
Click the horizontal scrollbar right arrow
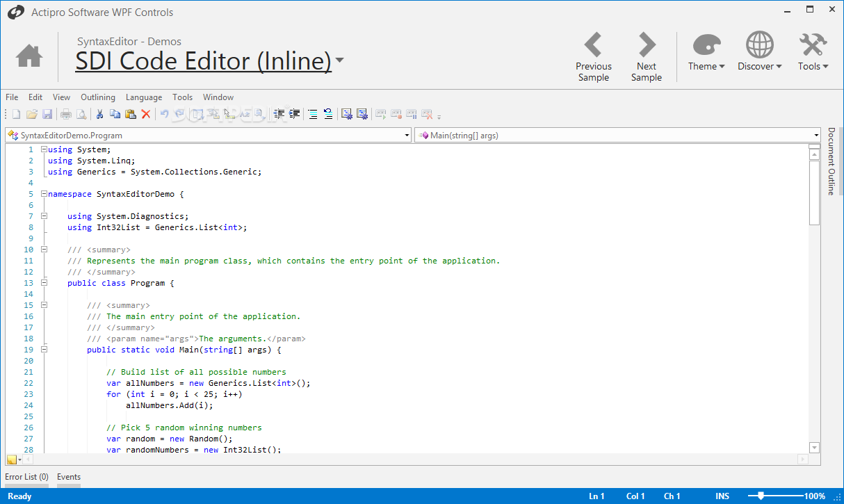803,460
